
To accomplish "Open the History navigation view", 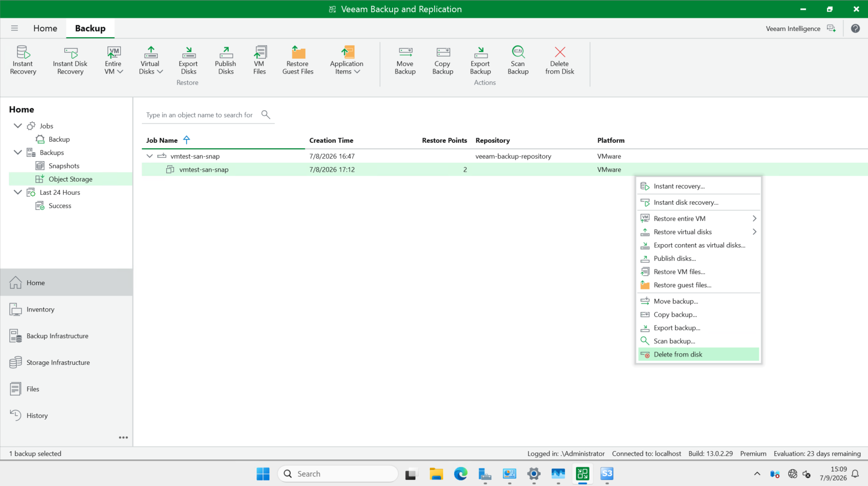I will pyautogui.click(x=66, y=416).
